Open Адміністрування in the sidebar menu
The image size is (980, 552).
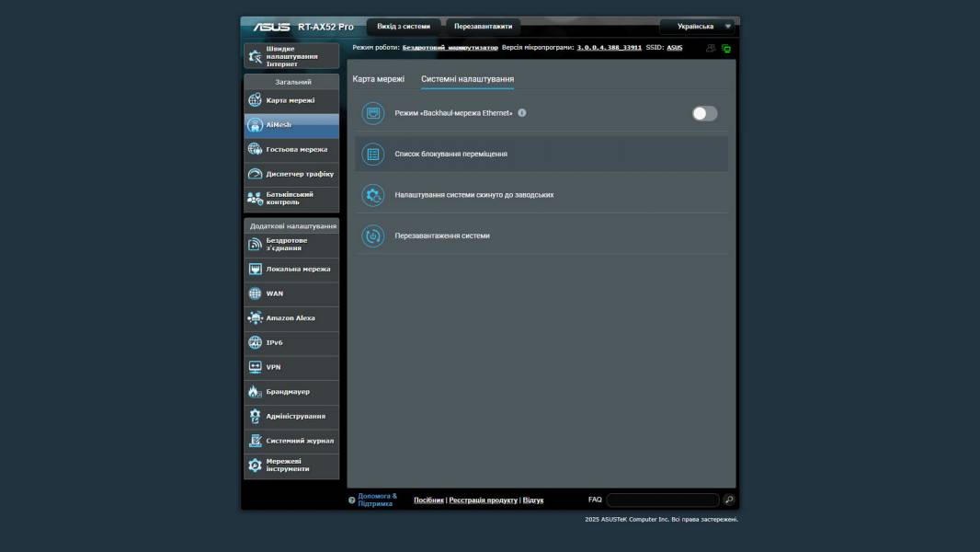click(x=294, y=417)
